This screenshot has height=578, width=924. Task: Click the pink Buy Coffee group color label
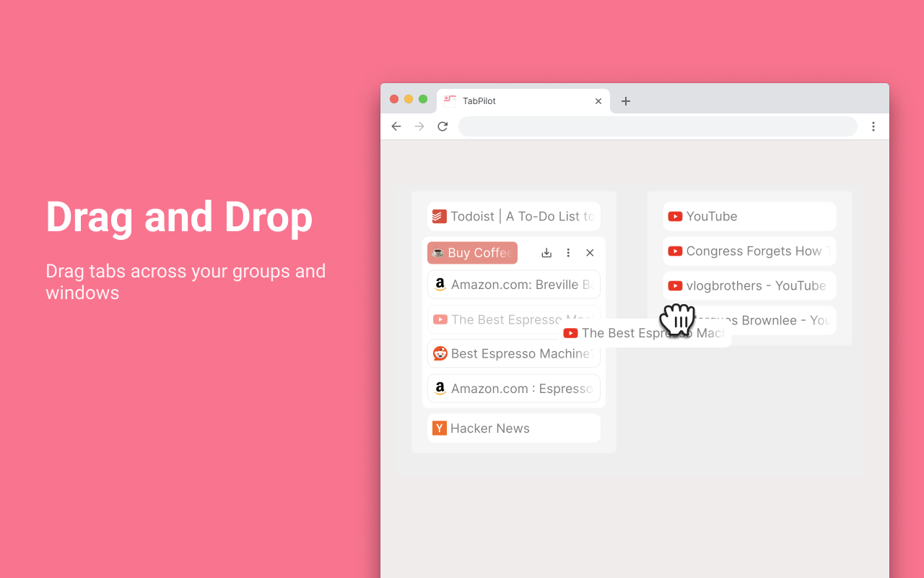pyautogui.click(x=472, y=252)
